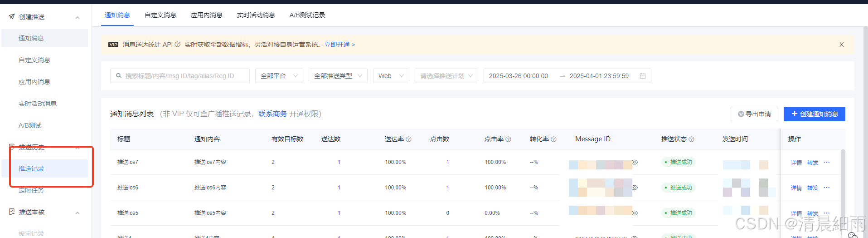Click the help icon beside 转化率 header
The height and width of the screenshot is (238, 868).
click(x=554, y=139)
